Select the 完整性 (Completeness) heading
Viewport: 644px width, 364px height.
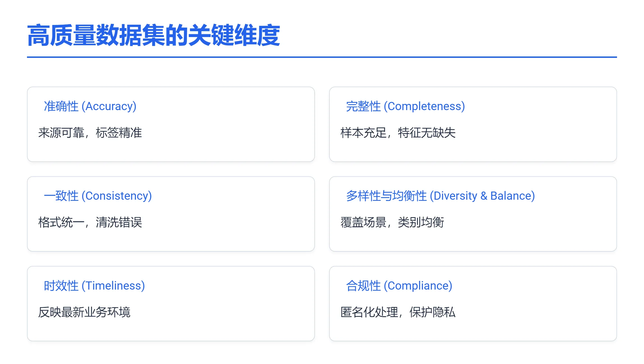click(405, 106)
